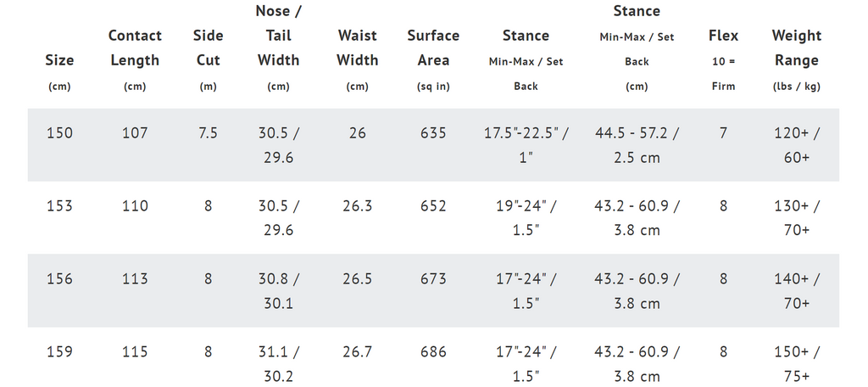Select the 159 size row cell

point(59,352)
